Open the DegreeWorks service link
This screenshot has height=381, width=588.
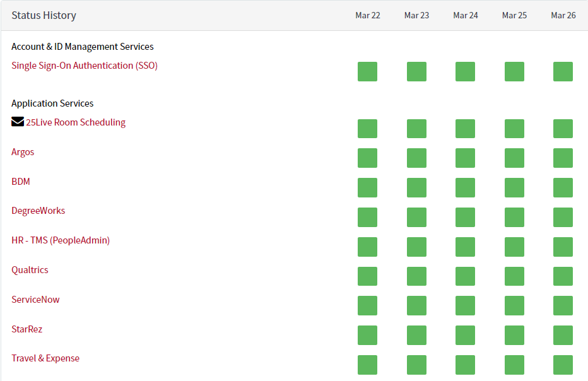click(x=38, y=211)
